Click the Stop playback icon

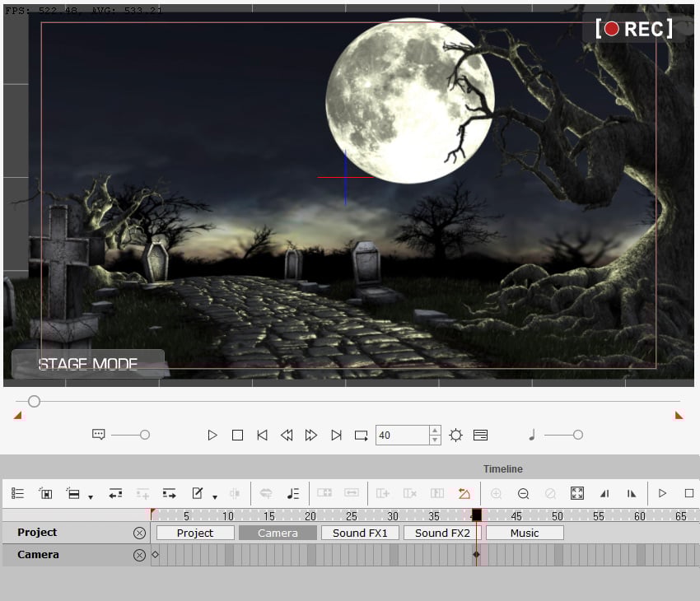(237, 435)
